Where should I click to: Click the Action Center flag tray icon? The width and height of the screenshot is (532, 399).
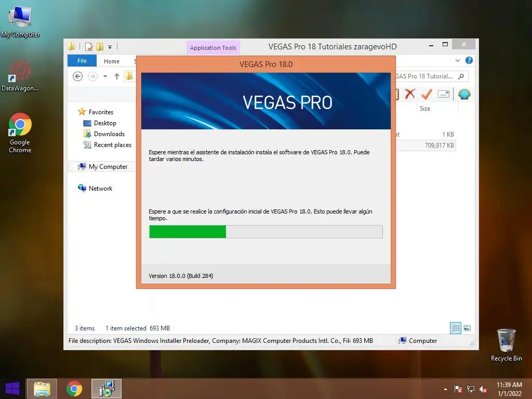(x=458, y=389)
